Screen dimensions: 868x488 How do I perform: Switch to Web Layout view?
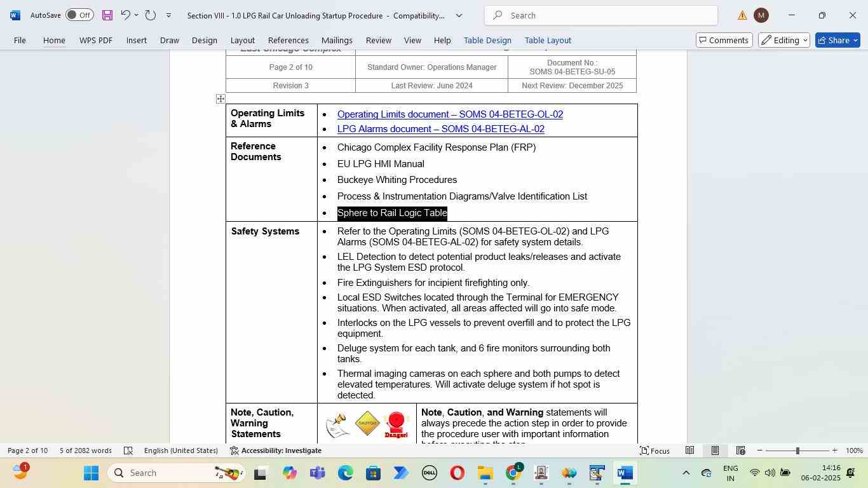coord(740,451)
